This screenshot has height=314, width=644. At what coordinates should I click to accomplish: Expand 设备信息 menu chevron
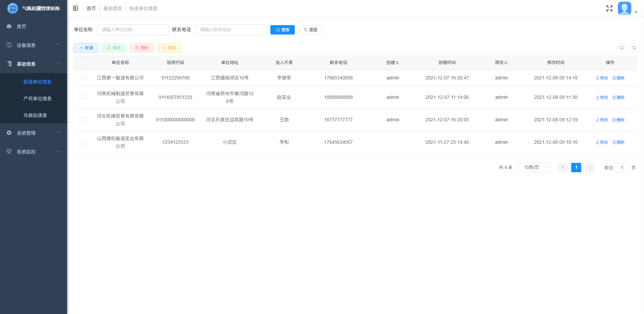pos(58,45)
